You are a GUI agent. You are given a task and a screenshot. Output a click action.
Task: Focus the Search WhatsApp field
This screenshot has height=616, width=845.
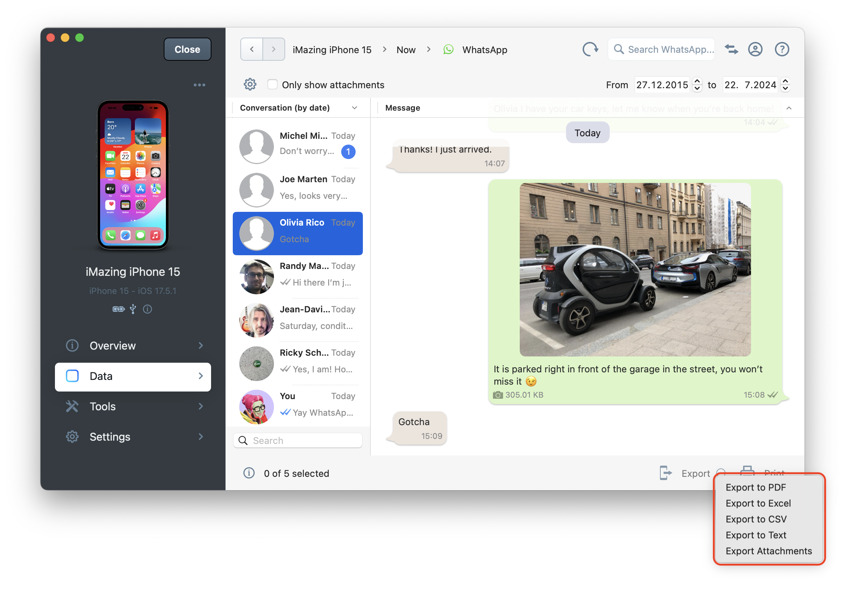point(661,49)
